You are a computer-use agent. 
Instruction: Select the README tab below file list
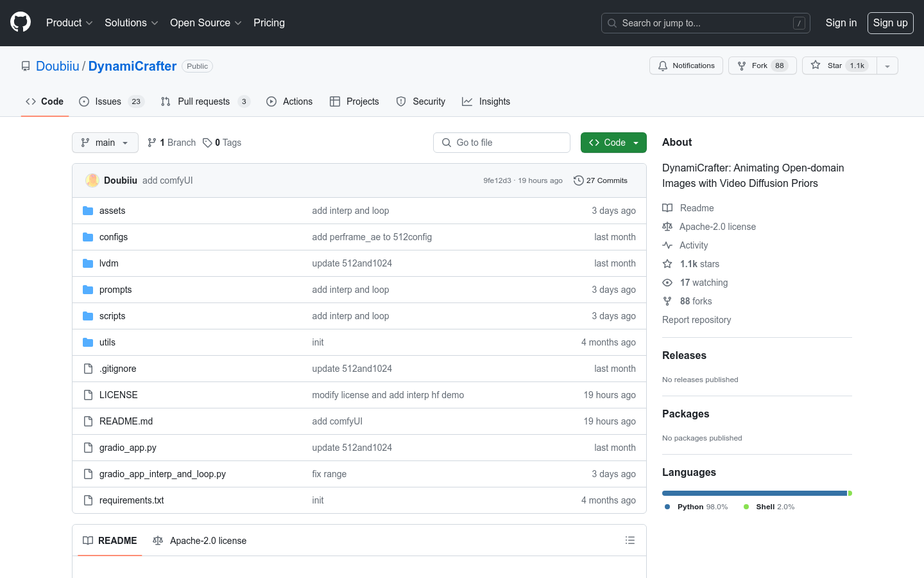click(x=110, y=541)
